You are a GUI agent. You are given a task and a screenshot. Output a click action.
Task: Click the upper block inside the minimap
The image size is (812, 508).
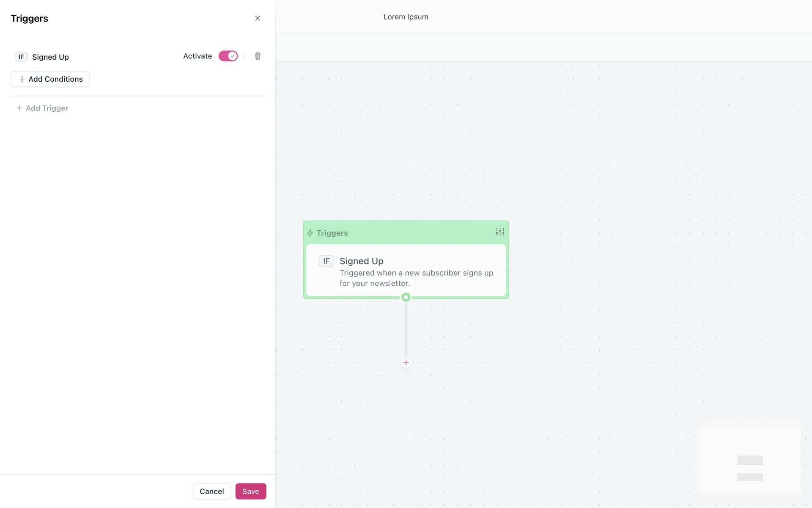click(x=750, y=460)
